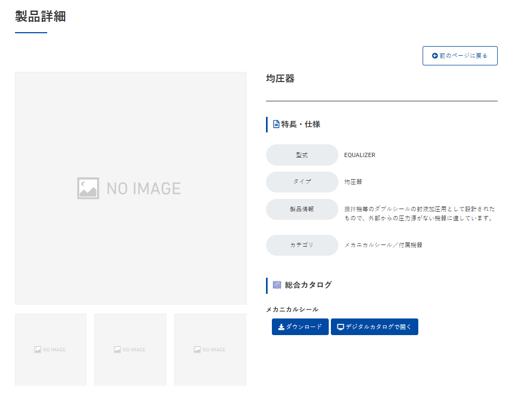Click the 総合カタログ section heading

pos(308,285)
